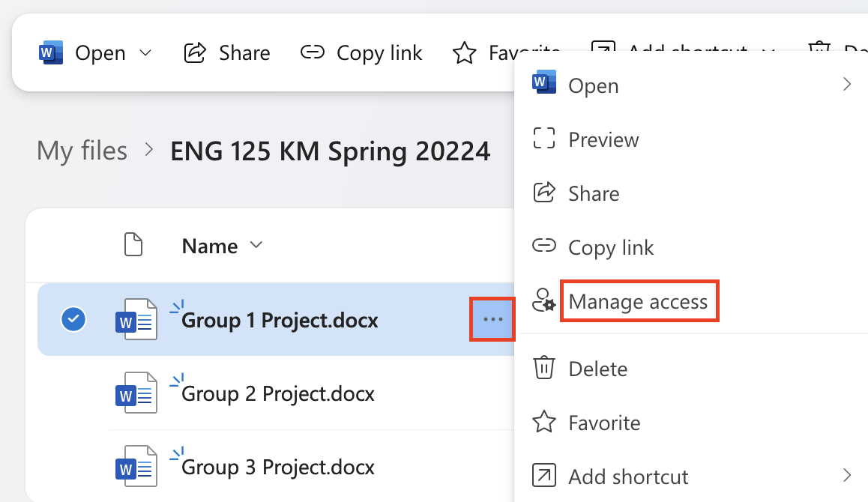
Task: Click the Add shortcut icon in the context menu
Action: 543,476
